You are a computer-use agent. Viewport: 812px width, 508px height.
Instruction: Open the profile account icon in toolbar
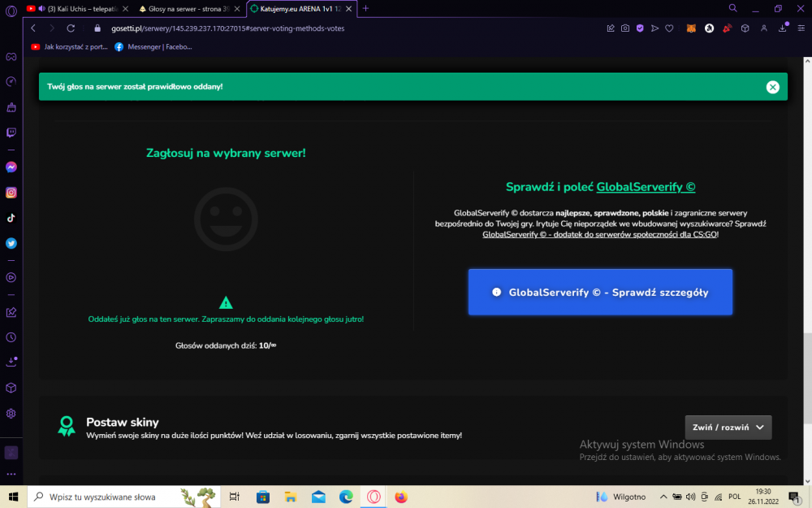(x=764, y=28)
